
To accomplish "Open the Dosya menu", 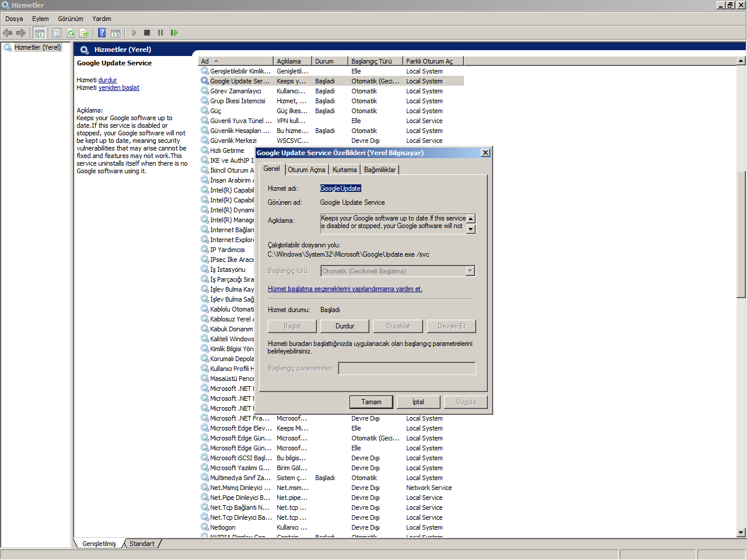I will click(x=14, y=19).
